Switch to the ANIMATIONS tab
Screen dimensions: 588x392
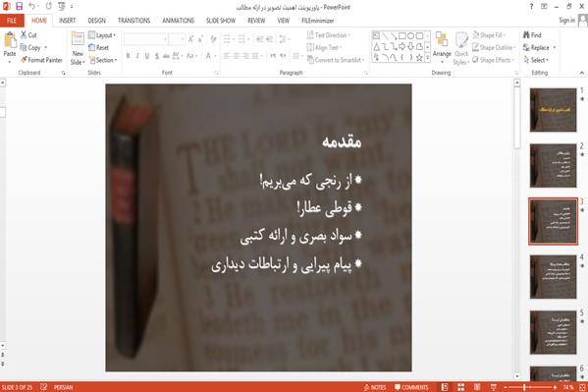pyautogui.click(x=178, y=21)
